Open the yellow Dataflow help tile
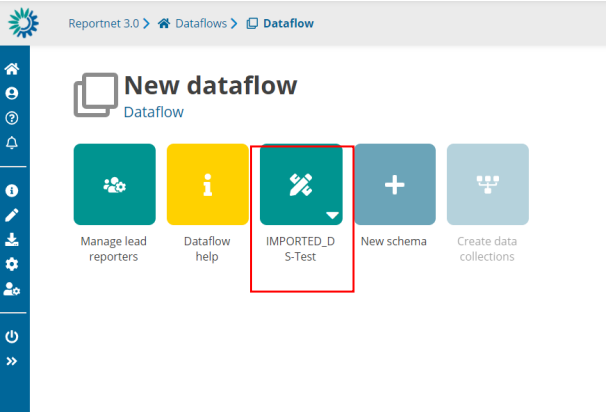Screen dimensions: 608x412 (x=207, y=184)
